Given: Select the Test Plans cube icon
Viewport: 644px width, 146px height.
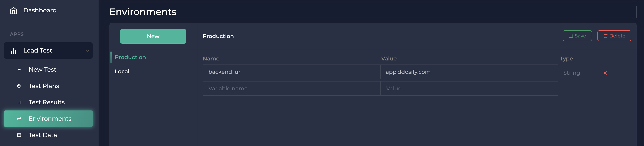Looking at the screenshot, I should [x=19, y=86].
